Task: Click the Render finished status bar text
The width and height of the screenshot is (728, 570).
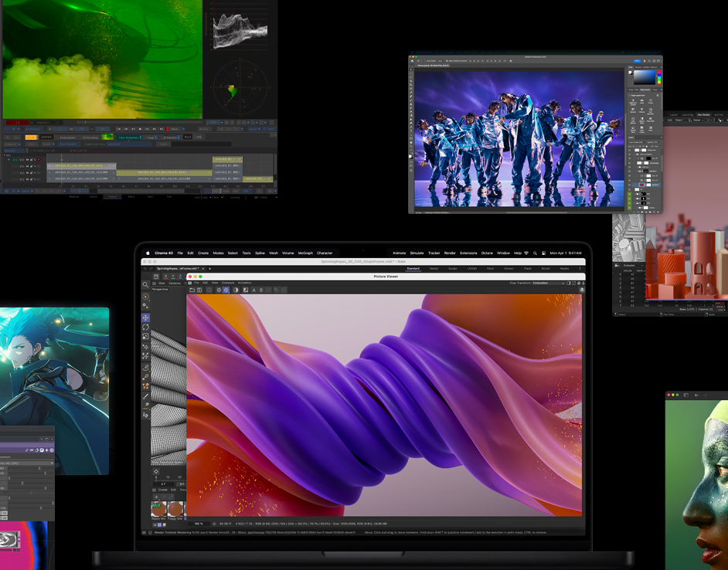Action: tap(255, 532)
